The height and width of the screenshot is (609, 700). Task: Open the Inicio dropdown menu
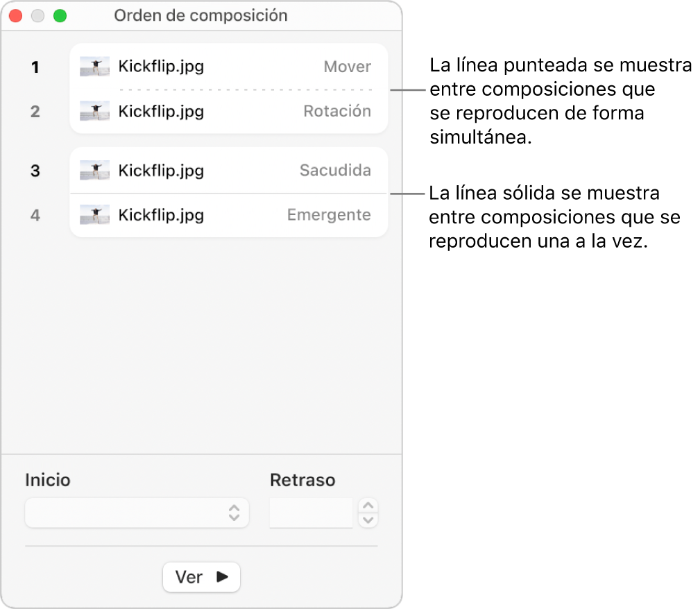[137, 513]
